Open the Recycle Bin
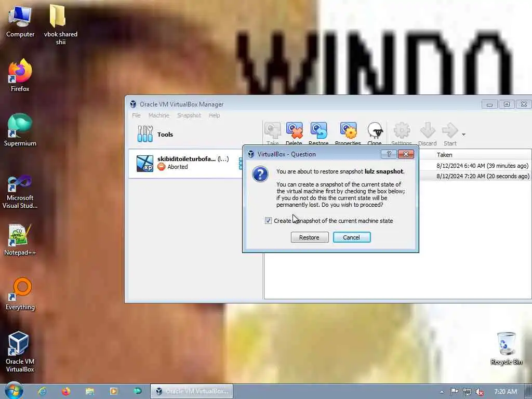The width and height of the screenshot is (532, 399). pyautogui.click(x=506, y=348)
